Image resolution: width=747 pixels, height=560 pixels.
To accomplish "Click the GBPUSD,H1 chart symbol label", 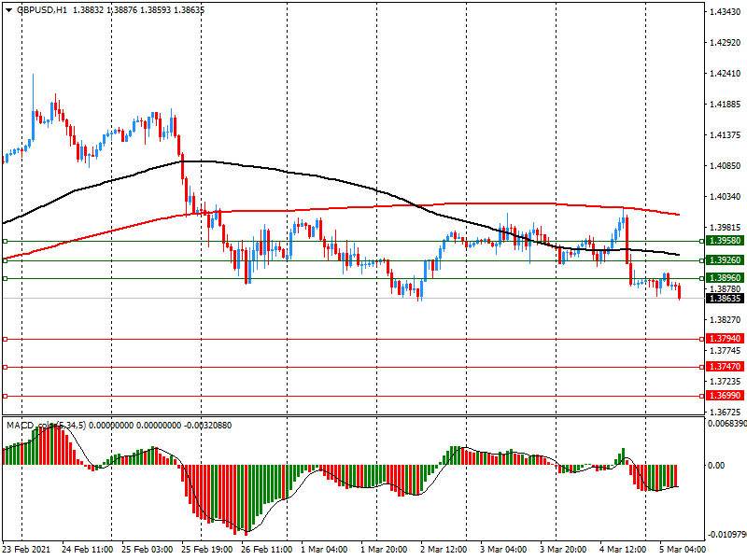I will click(39, 9).
